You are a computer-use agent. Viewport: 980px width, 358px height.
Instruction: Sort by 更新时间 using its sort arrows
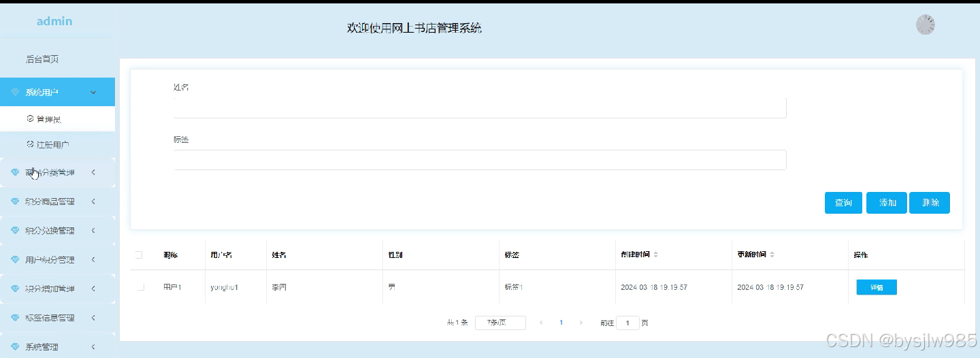pos(772,255)
